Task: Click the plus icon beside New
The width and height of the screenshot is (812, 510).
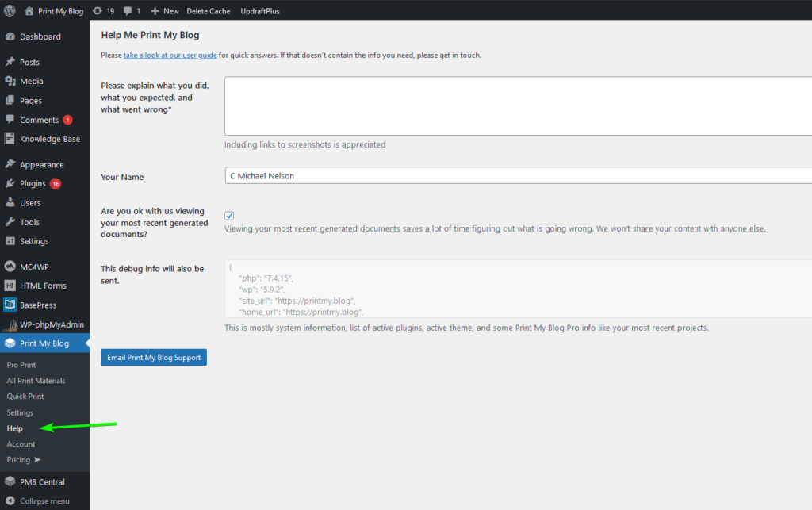Action: coord(155,11)
